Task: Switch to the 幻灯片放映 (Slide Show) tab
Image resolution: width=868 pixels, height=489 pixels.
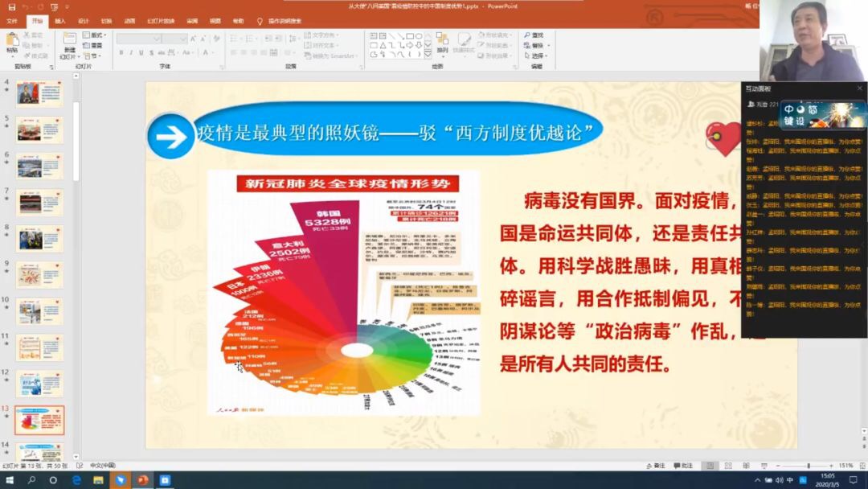Action: pyautogui.click(x=158, y=21)
